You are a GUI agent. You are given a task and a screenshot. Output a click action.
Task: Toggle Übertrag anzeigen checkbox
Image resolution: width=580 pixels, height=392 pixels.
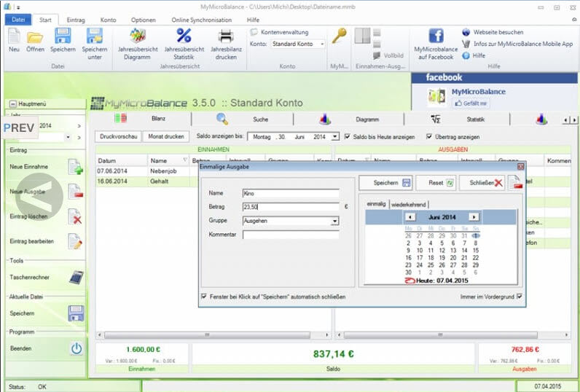pyautogui.click(x=429, y=136)
